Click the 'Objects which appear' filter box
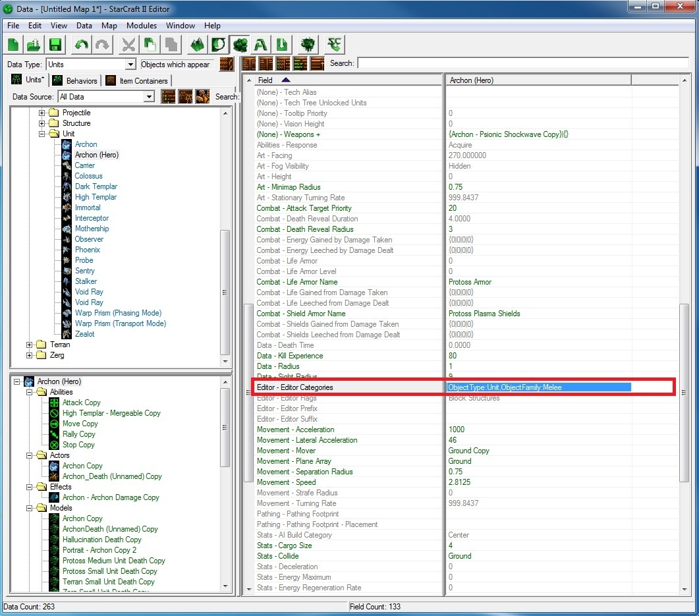This screenshot has height=616, width=699. click(177, 64)
